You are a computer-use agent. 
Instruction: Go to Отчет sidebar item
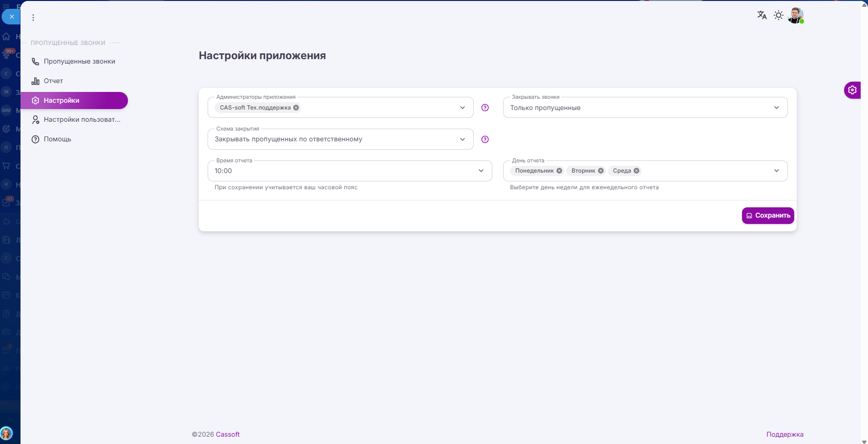[53, 81]
